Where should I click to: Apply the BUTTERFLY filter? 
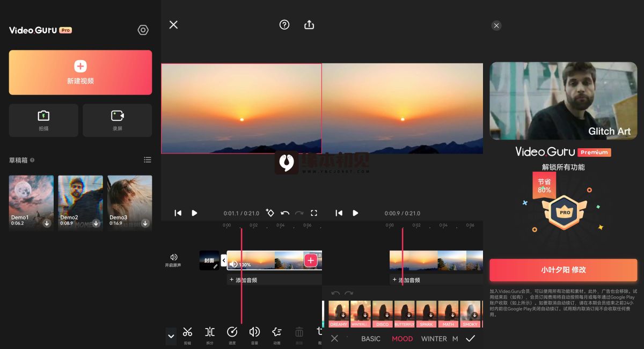(405, 314)
